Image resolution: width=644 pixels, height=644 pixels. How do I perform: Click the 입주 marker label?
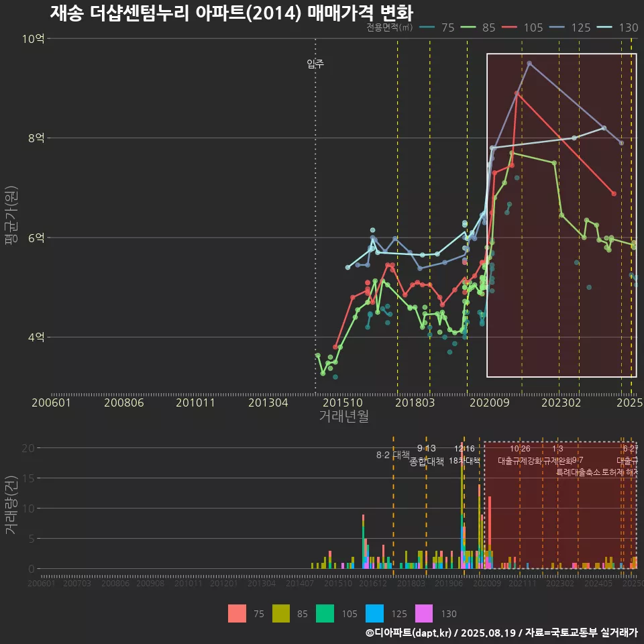(x=315, y=64)
